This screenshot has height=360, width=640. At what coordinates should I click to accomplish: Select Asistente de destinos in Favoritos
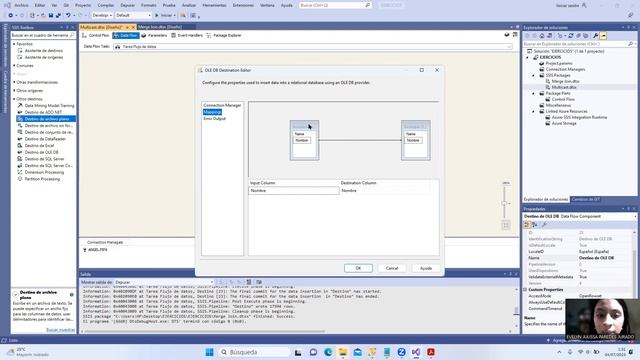[x=44, y=51]
